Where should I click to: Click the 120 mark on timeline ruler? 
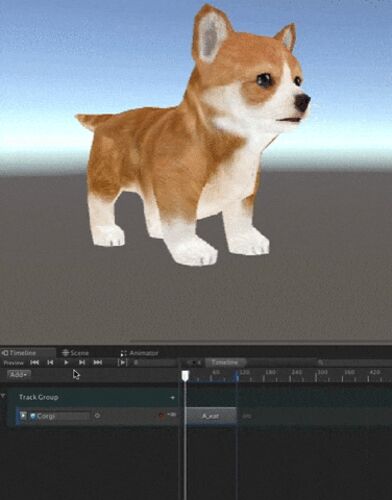click(x=244, y=372)
